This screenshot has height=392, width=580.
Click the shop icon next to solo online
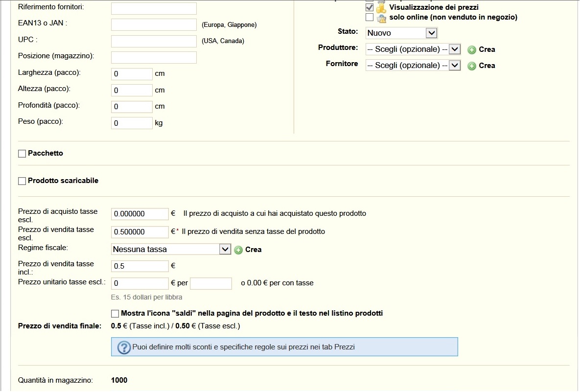click(381, 18)
